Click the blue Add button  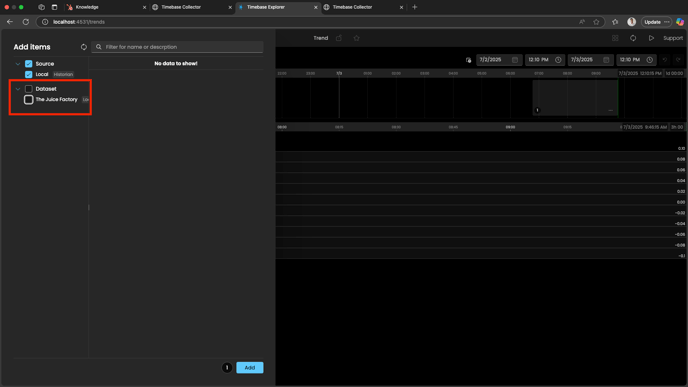click(x=250, y=368)
